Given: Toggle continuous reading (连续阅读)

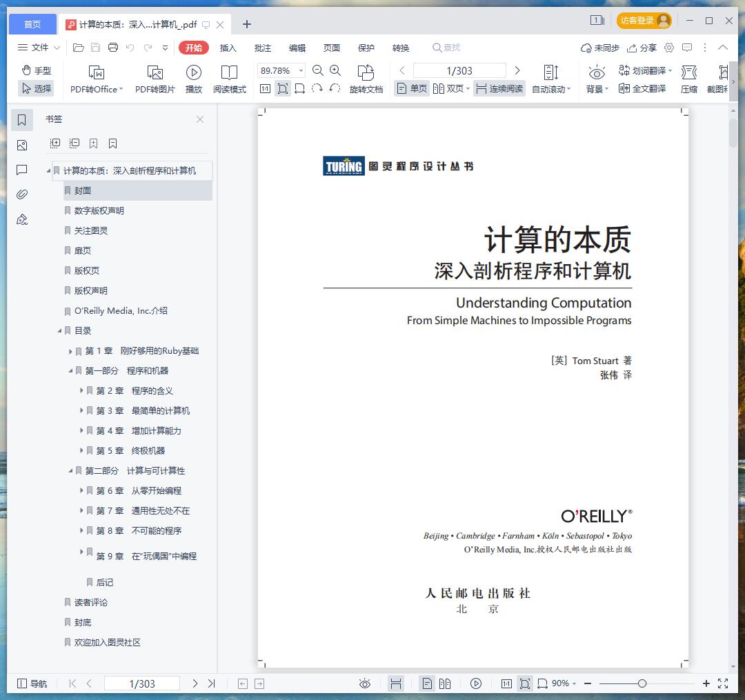Looking at the screenshot, I should pos(499,89).
